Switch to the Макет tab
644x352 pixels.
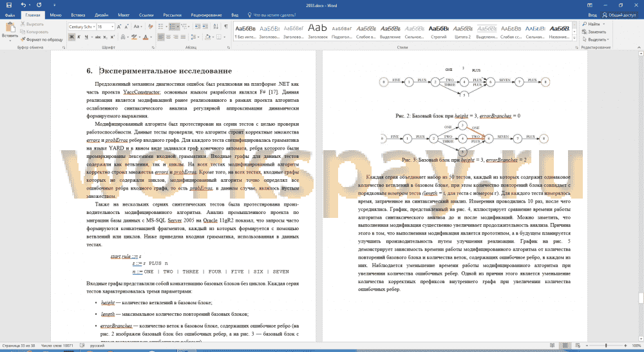click(124, 15)
